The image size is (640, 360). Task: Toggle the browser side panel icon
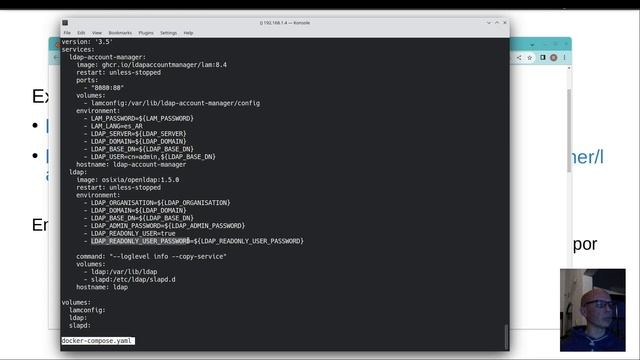click(542, 58)
